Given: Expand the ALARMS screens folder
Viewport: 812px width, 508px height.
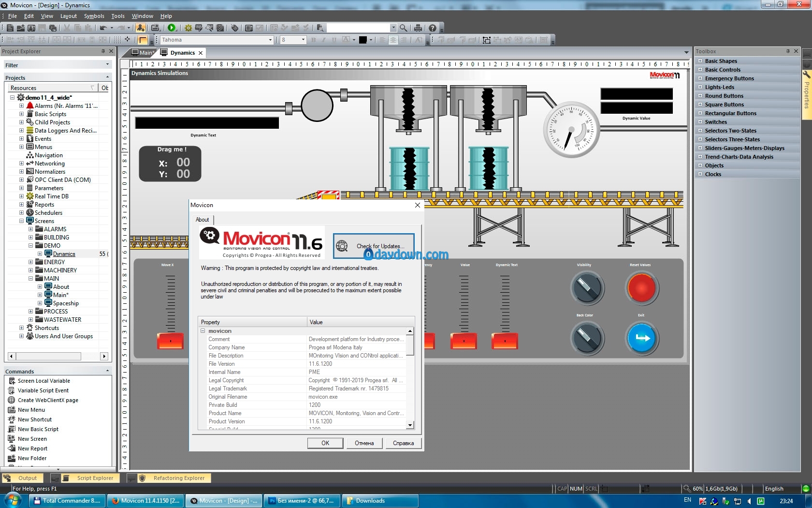Looking at the screenshot, I should (30, 229).
